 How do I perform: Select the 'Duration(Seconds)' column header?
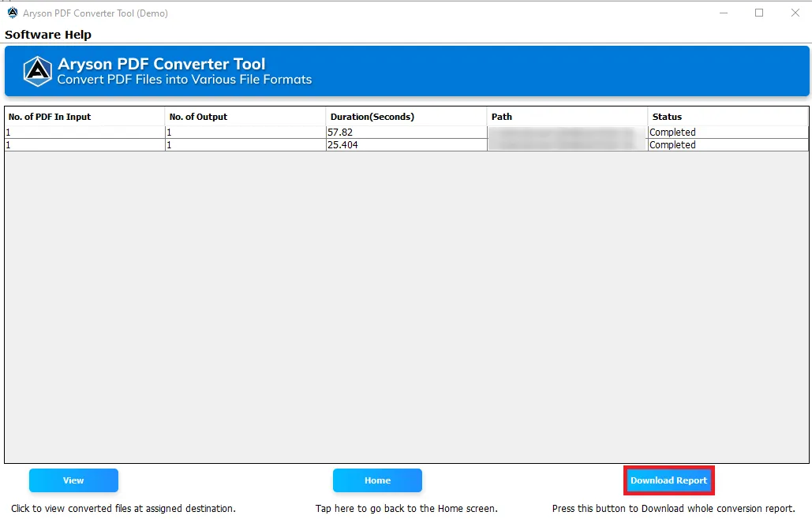click(406, 117)
